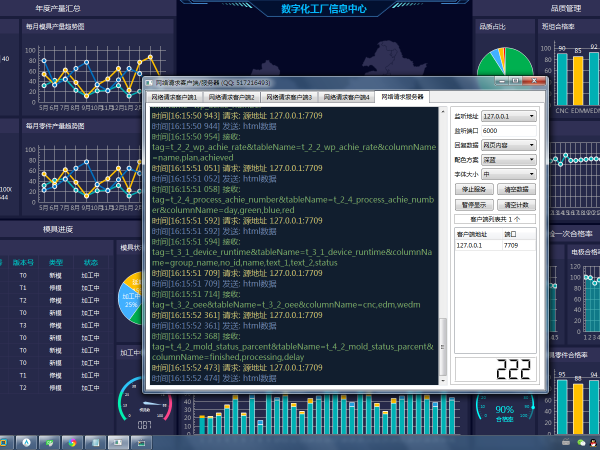This screenshot has height=450, width=600.
Task: Switch to the 网络请求客户端1 tab
Action: point(175,97)
